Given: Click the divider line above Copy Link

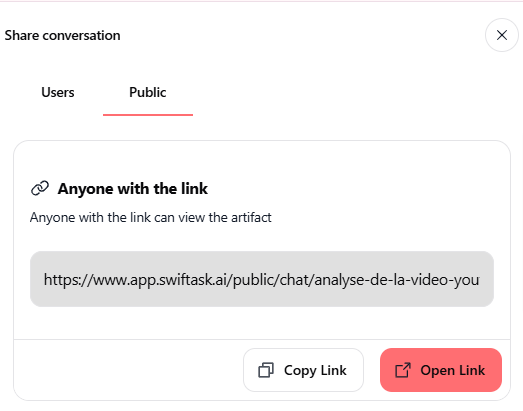Looking at the screenshot, I should click(262, 340).
